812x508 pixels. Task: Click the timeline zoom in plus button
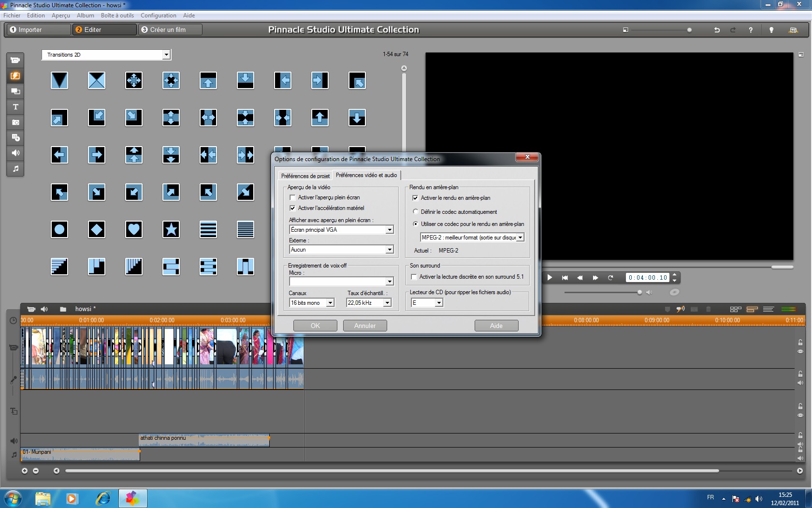click(x=25, y=471)
